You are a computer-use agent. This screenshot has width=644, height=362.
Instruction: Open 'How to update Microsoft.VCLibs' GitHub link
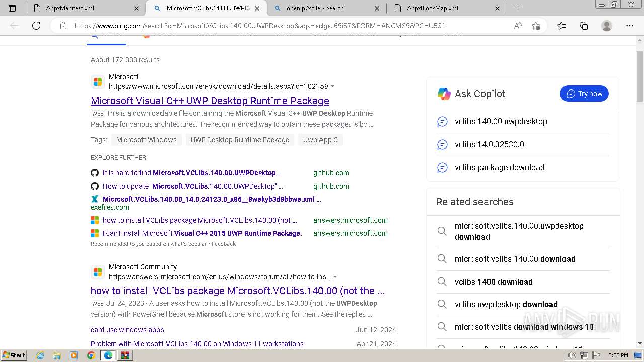pyautogui.click(x=193, y=186)
